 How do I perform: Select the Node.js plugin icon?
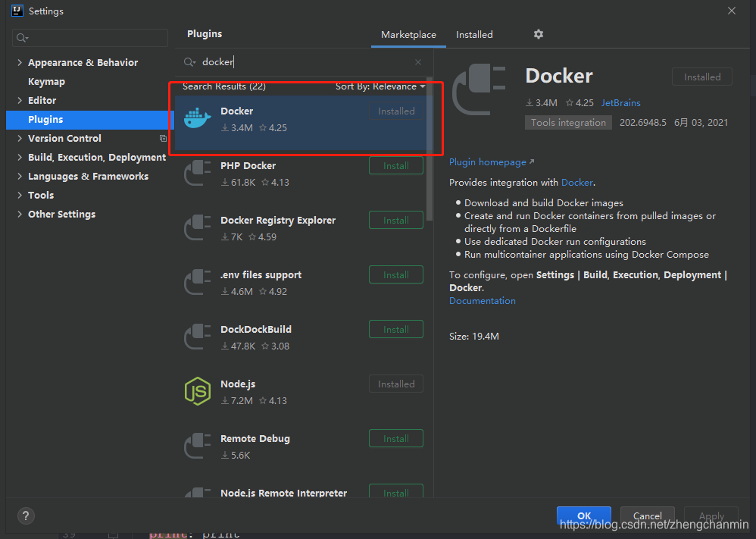(197, 391)
